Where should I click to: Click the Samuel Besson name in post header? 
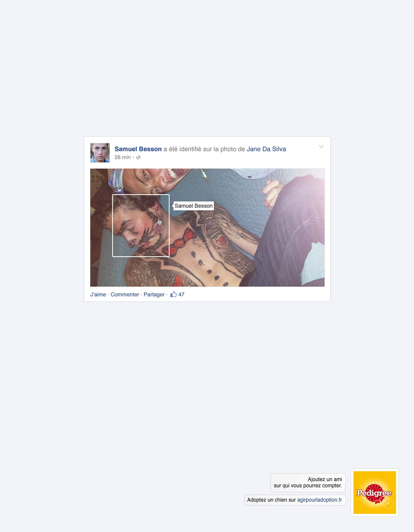pos(138,149)
